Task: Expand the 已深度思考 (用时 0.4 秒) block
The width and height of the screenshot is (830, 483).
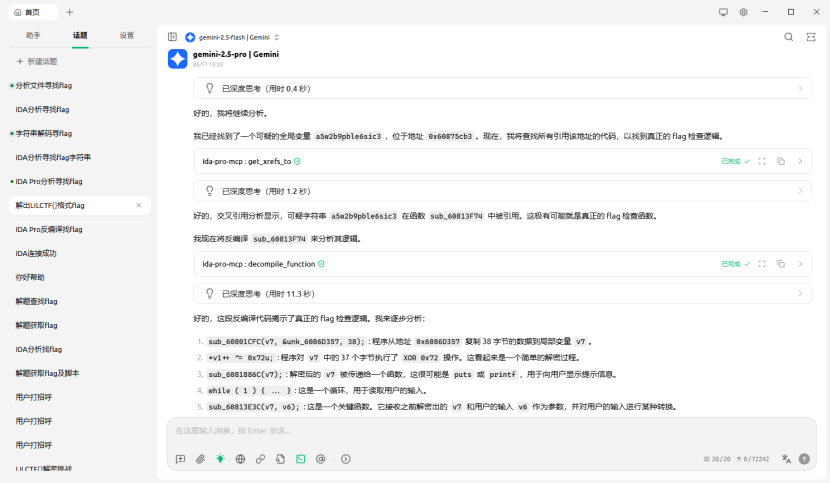Action: pos(502,88)
